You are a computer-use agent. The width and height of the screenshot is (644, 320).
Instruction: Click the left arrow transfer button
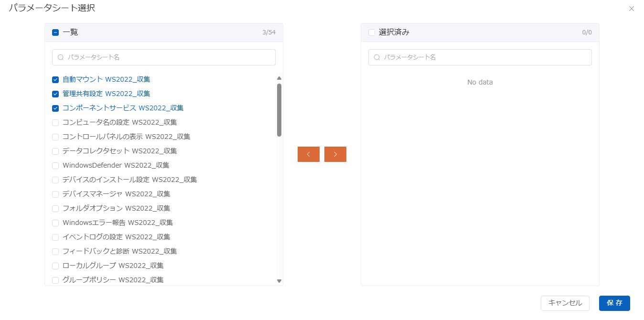tap(308, 154)
